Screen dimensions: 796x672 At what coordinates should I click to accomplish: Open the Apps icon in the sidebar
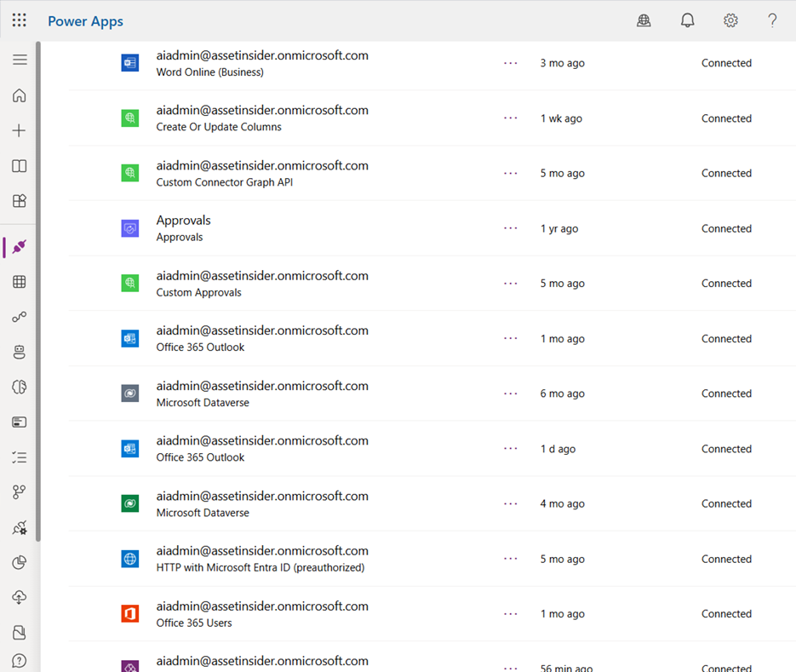coord(20,201)
